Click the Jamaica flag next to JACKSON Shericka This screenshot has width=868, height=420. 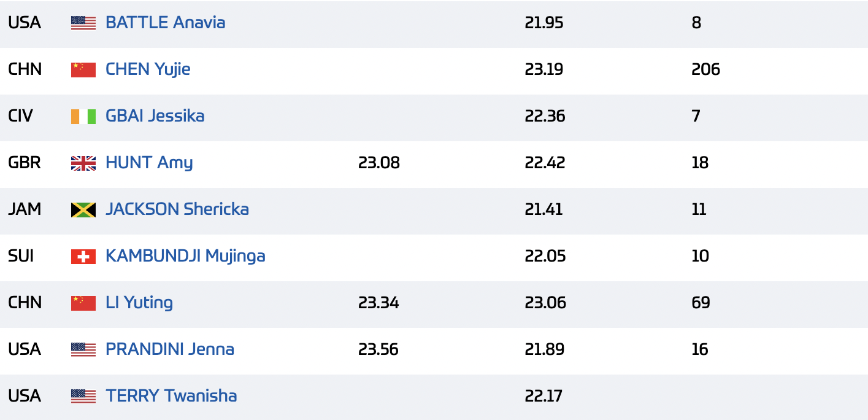point(83,210)
